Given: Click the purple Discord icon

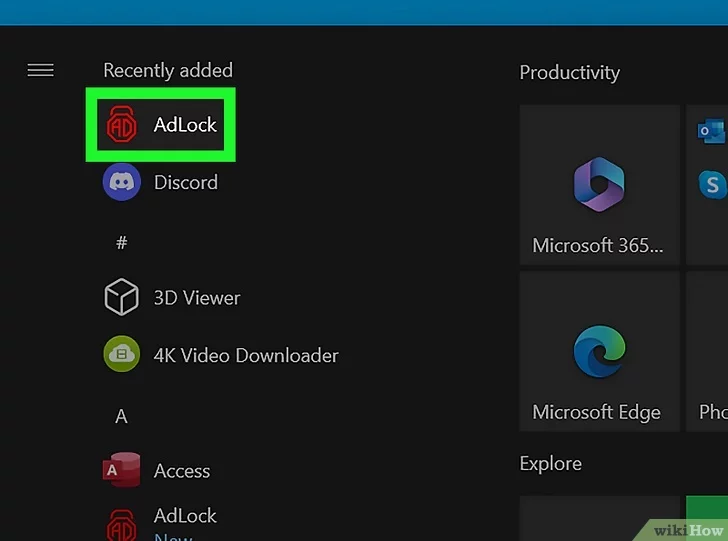Looking at the screenshot, I should (122, 183).
